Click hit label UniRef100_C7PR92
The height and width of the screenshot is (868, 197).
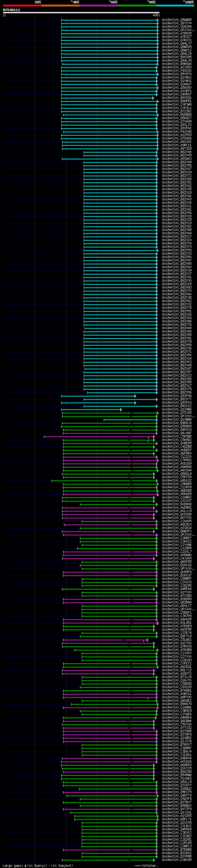(x=177, y=460)
